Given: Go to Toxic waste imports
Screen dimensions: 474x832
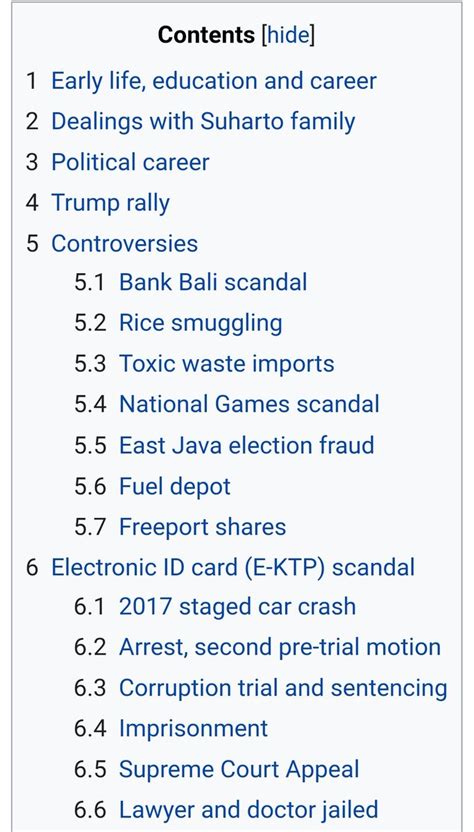Looking at the screenshot, I should [x=227, y=364].
